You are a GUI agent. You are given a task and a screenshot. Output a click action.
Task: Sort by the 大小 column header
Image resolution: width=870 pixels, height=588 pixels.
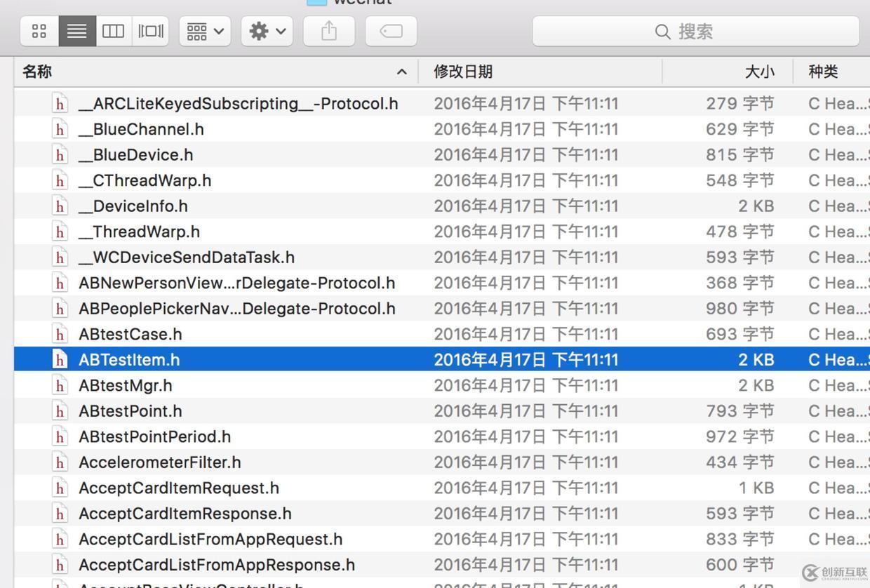(x=759, y=72)
